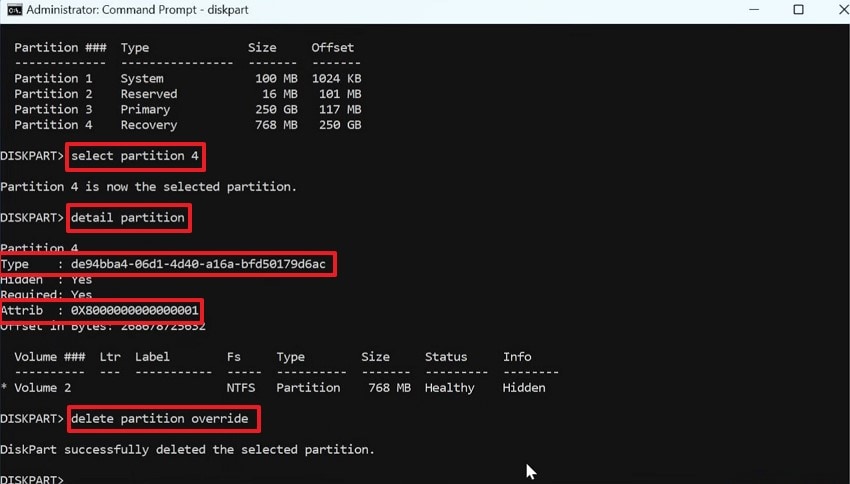Image resolution: width=850 pixels, height=484 pixels.
Task: Click the 'Volume 2' row label
Action: (x=43, y=388)
